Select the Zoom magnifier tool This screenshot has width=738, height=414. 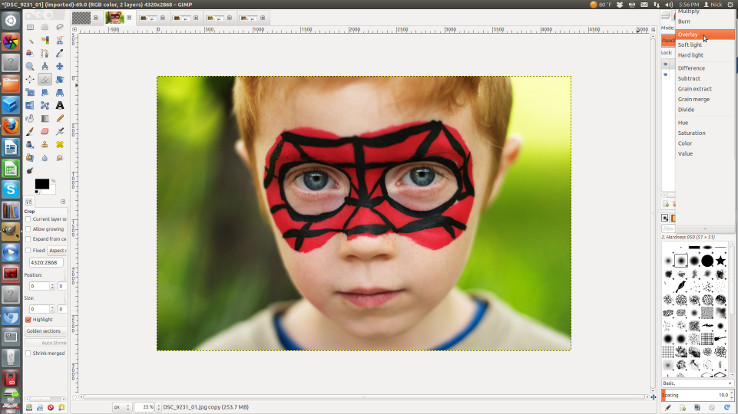(30, 66)
